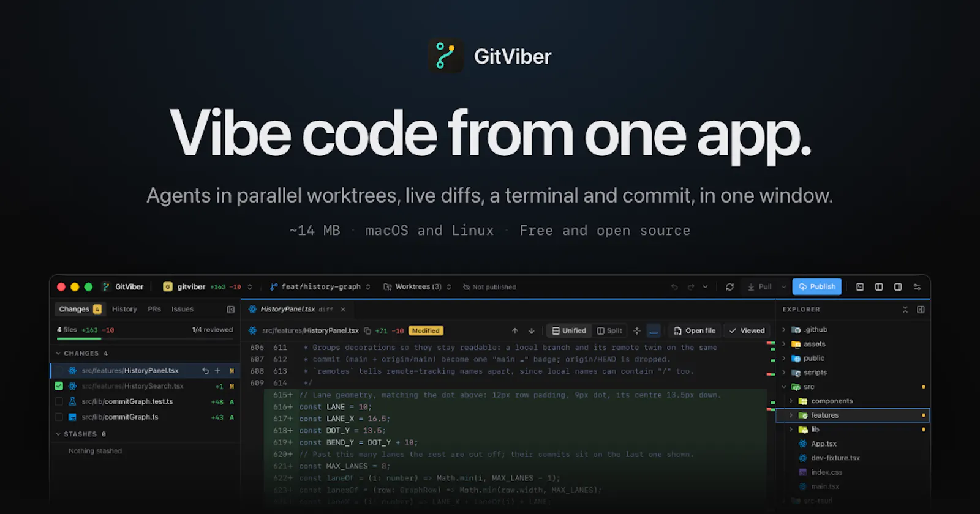Switch to the Split diff view
This screenshot has width=980, height=514.
609,331
